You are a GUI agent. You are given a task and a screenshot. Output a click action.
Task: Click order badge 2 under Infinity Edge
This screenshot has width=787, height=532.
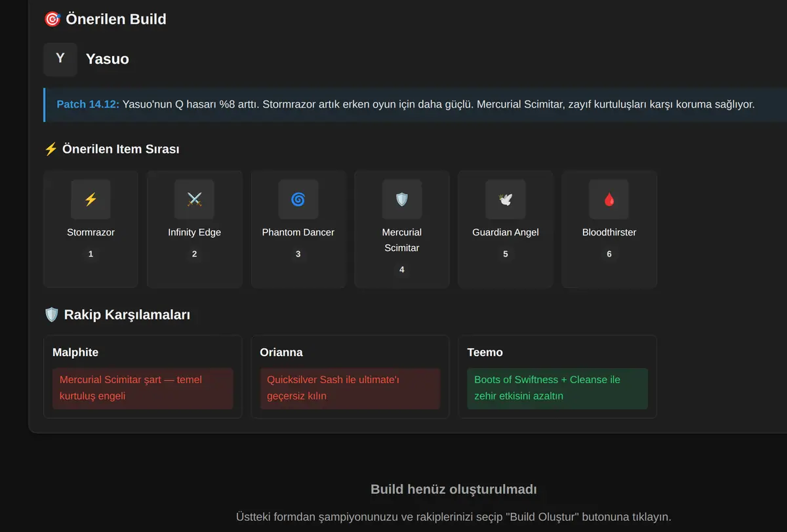194,254
